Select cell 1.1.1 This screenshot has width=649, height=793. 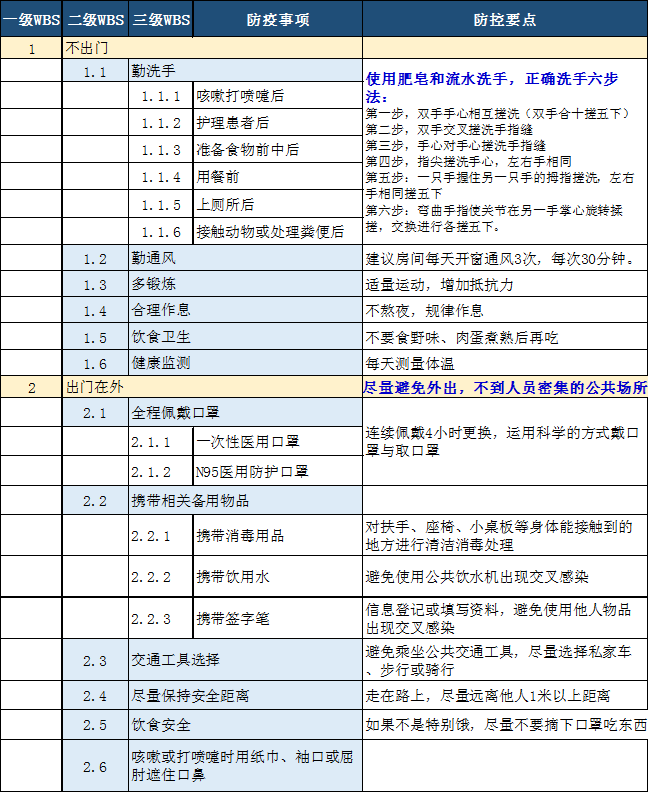(161, 96)
